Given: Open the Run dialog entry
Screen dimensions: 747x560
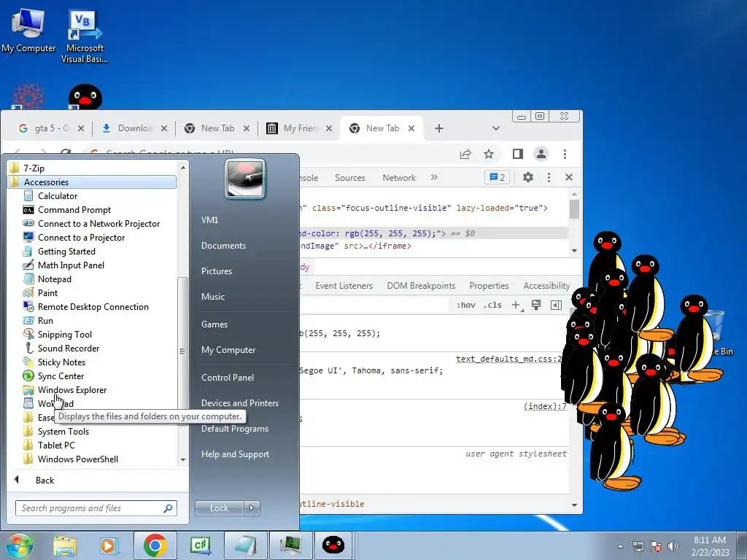Looking at the screenshot, I should point(45,321).
